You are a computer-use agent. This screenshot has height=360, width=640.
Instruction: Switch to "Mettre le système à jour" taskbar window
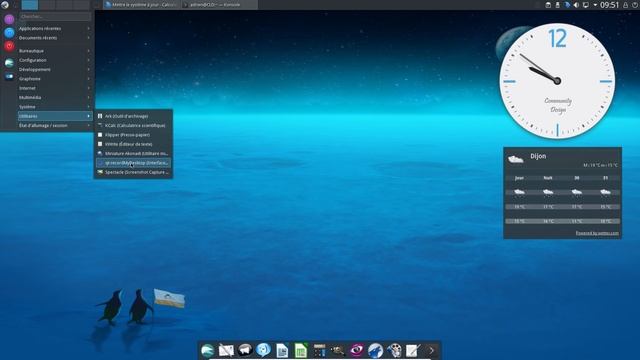pyautogui.click(x=140, y=5)
